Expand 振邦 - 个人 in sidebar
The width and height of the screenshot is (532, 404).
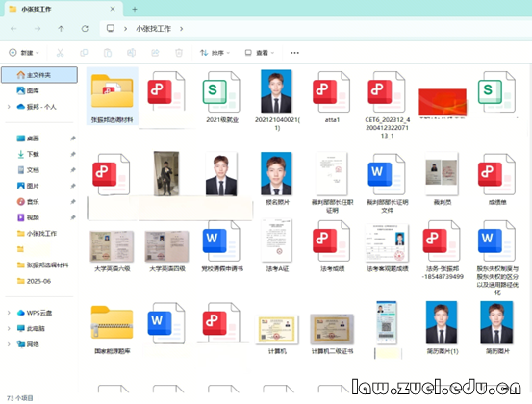pyautogui.click(x=9, y=107)
